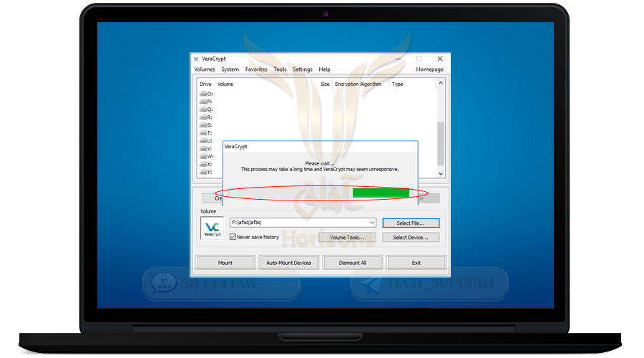Open the Tools menu
Viewport: 644px width, 358px height.
280,69
